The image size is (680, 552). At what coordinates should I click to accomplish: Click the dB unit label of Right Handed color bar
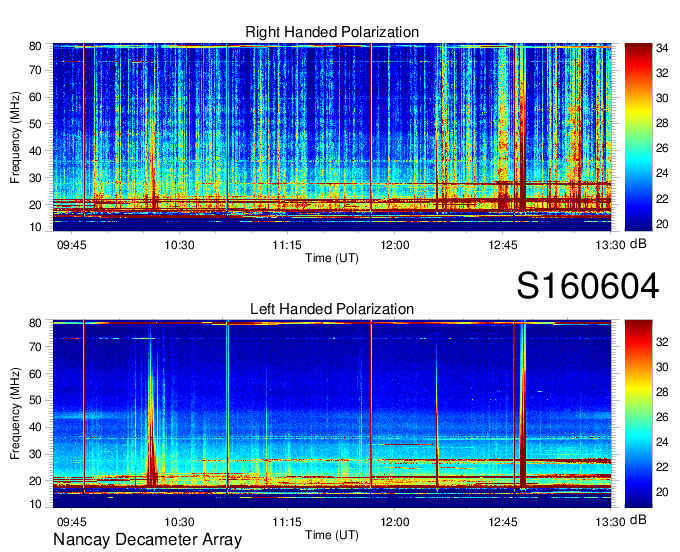[x=638, y=244]
